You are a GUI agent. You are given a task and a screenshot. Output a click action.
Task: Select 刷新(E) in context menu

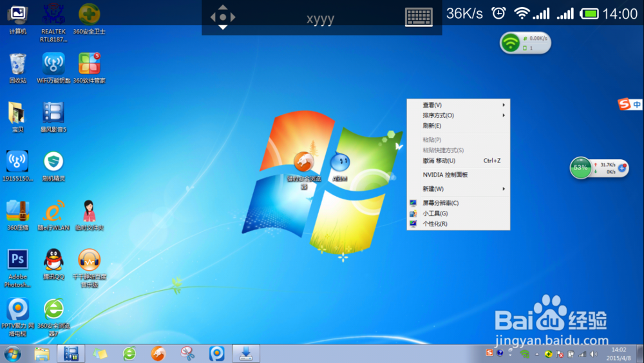[459, 126]
